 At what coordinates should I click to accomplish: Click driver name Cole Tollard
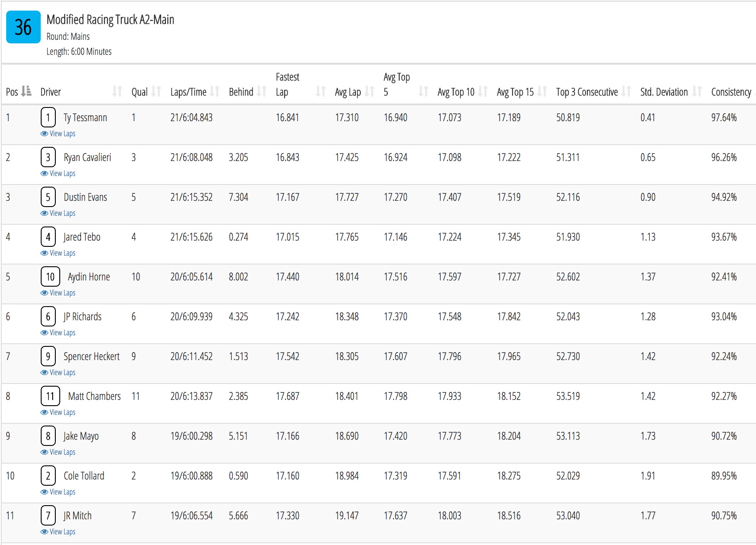tap(84, 476)
